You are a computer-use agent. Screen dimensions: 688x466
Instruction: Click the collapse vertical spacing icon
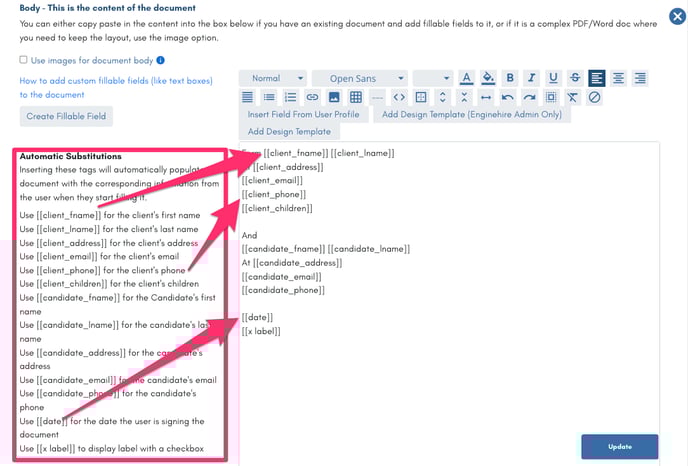click(x=464, y=97)
